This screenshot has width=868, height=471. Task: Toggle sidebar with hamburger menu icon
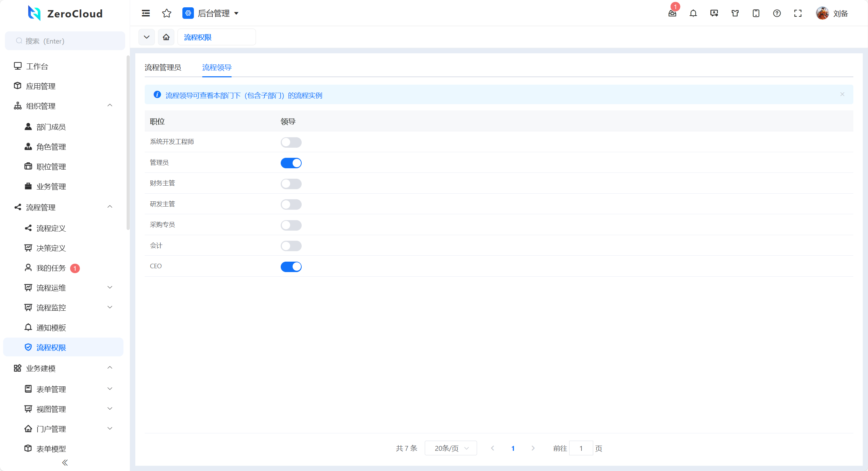[146, 13]
